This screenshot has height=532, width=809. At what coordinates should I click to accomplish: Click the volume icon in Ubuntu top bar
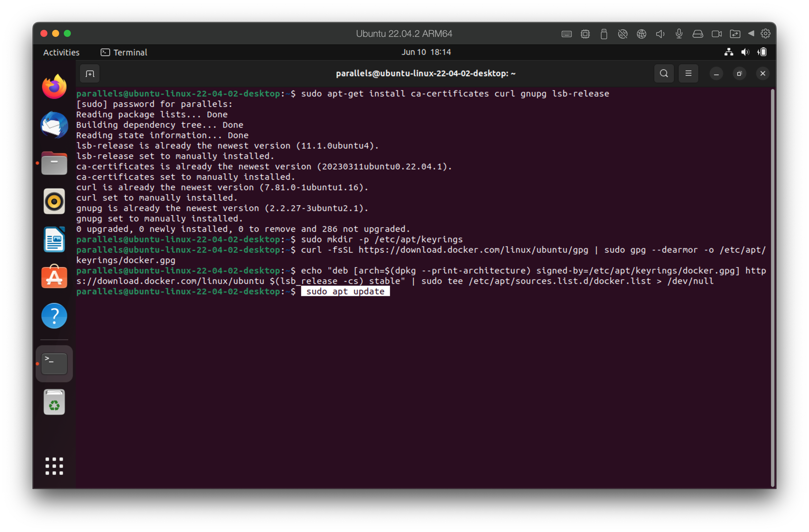(x=745, y=52)
